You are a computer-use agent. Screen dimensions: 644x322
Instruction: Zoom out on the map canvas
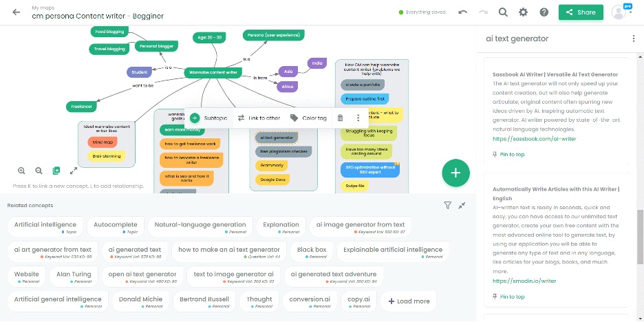[x=39, y=171]
